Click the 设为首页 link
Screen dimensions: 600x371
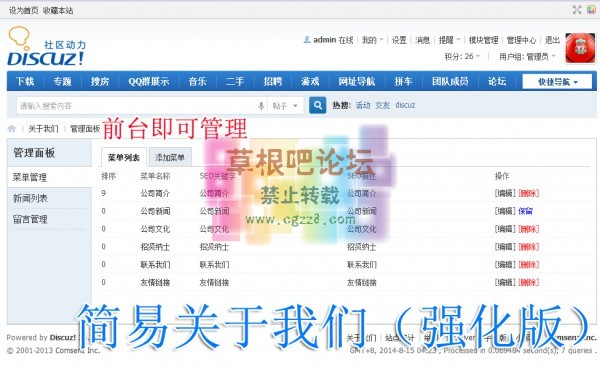[24, 10]
